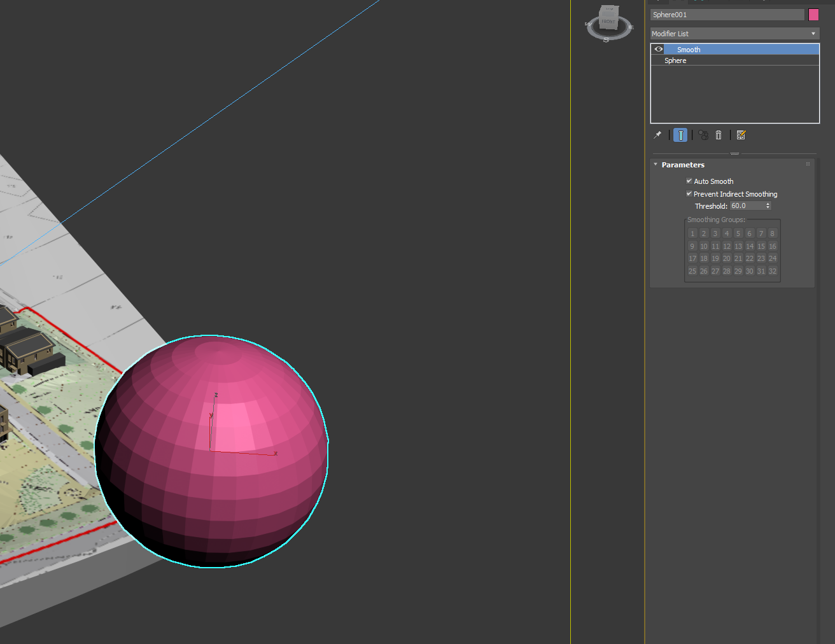
Task: Click the E compass label on ViewCube
Action: pyautogui.click(x=631, y=27)
